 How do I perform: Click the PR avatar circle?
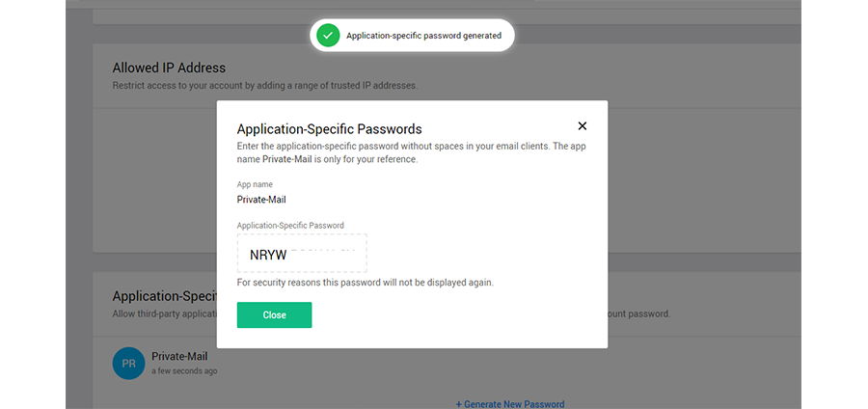128,363
